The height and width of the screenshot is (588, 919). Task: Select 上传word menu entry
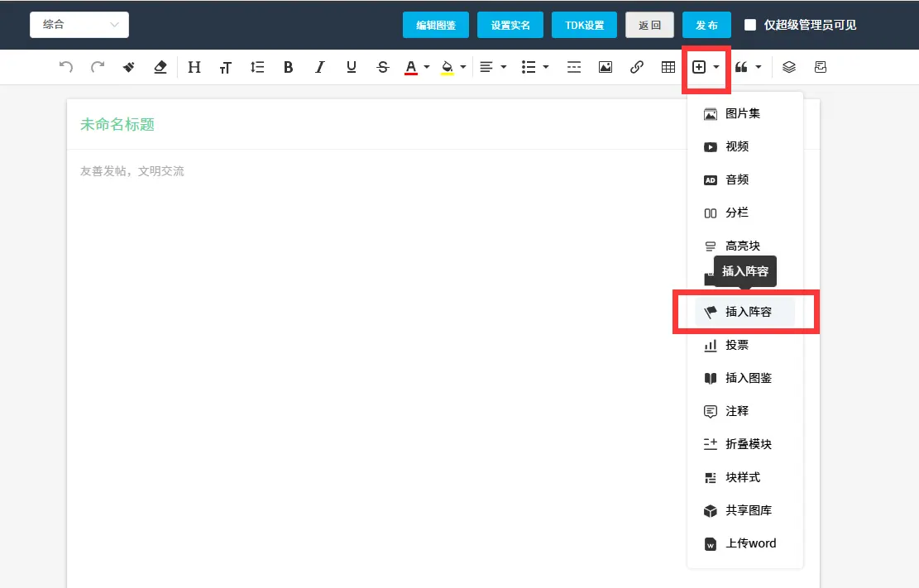[x=750, y=543]
